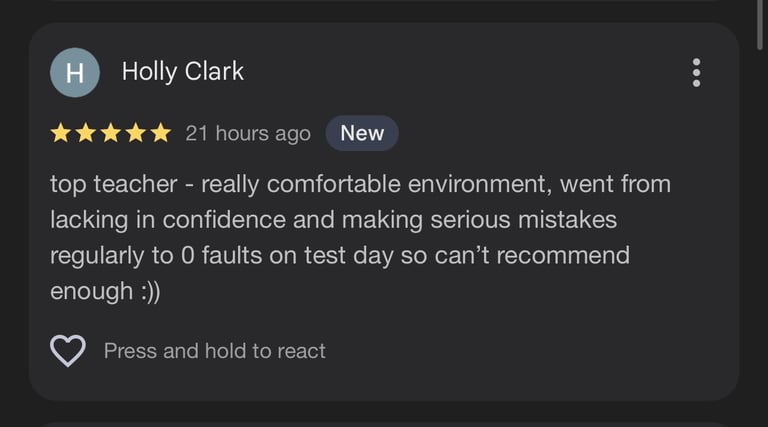Viewport: 768px width, 427px height.
Task: Click the first yellow rating star
Action: pyautogui.click(x=61, y=133)
